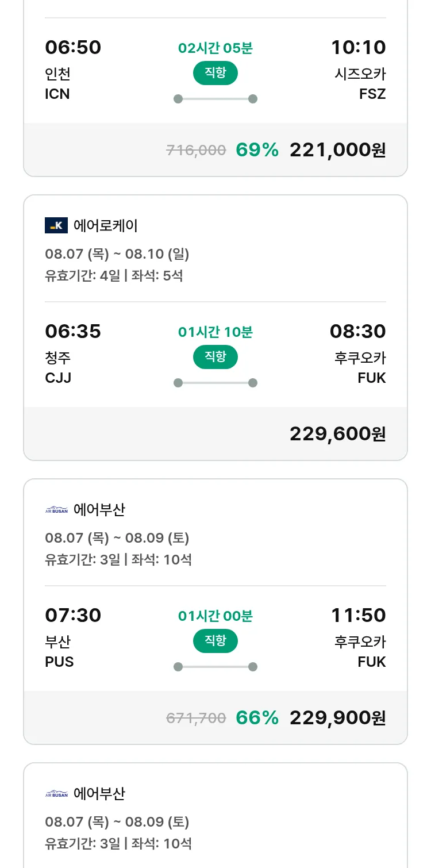
Task: Click the Air Busan logo on the PUS flight card
Action: point(56,510)
